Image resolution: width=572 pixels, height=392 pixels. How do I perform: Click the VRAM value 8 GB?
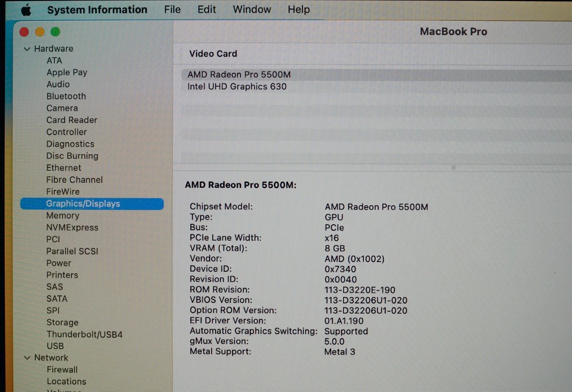click(x=335, y=248)
